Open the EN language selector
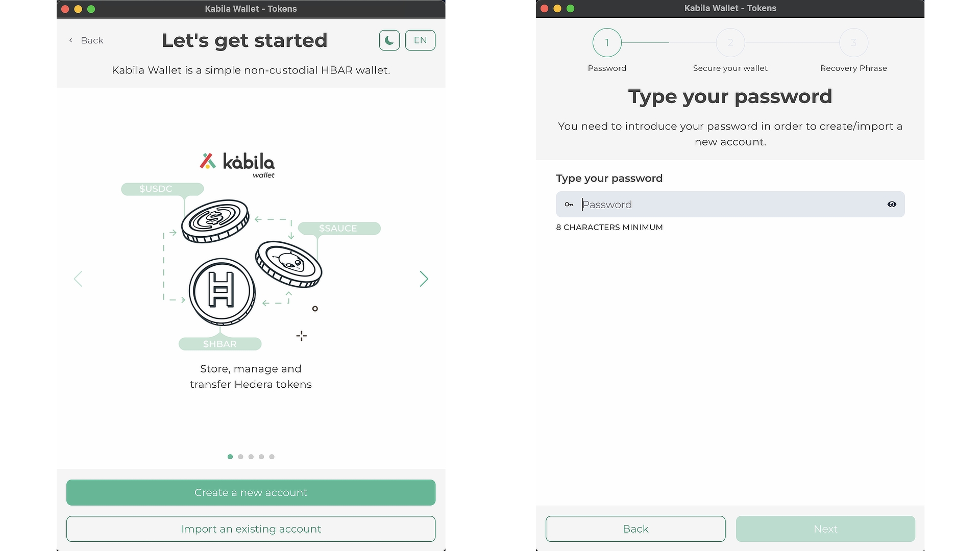 tap(420, 40)
